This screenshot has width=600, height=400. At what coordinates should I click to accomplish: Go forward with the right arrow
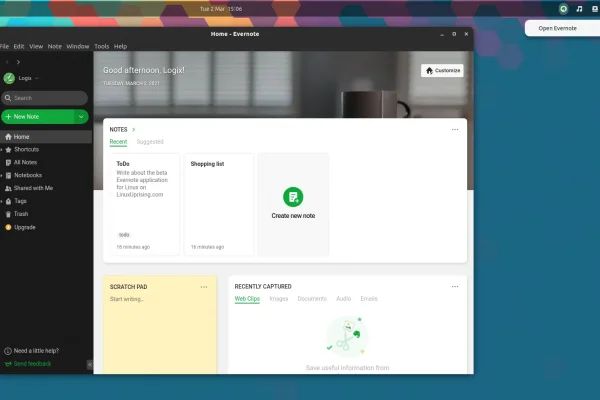click(18, 62)
